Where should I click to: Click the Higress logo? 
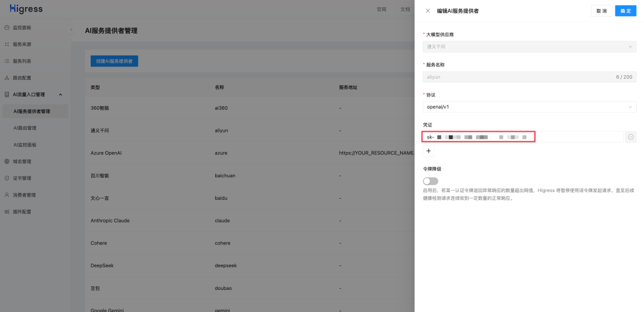tap(26, 9)
